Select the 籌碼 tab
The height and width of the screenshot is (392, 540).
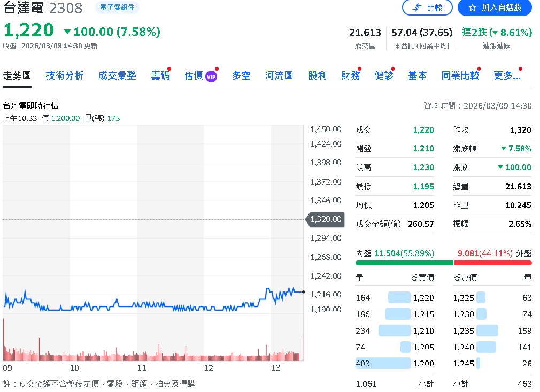pos(160,75)
